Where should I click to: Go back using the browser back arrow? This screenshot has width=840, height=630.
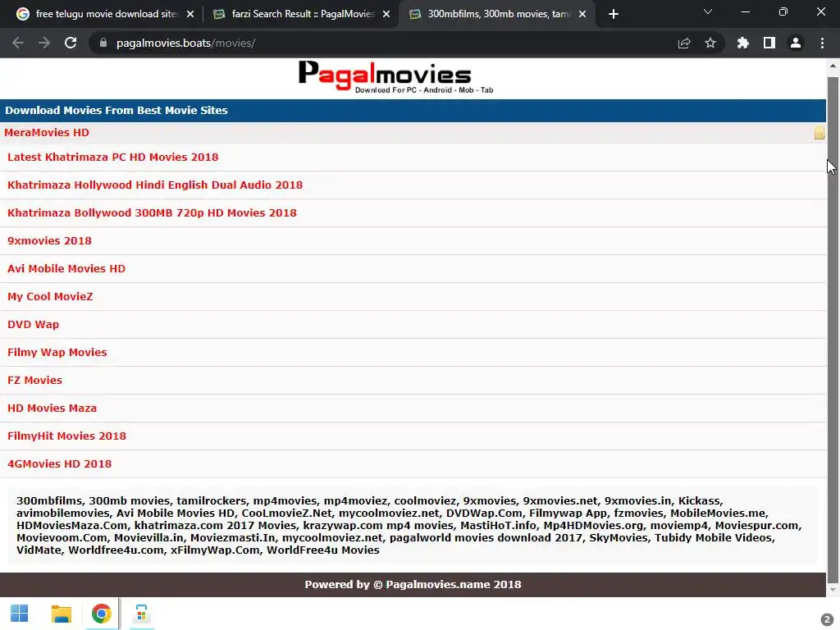click(18, 43)
